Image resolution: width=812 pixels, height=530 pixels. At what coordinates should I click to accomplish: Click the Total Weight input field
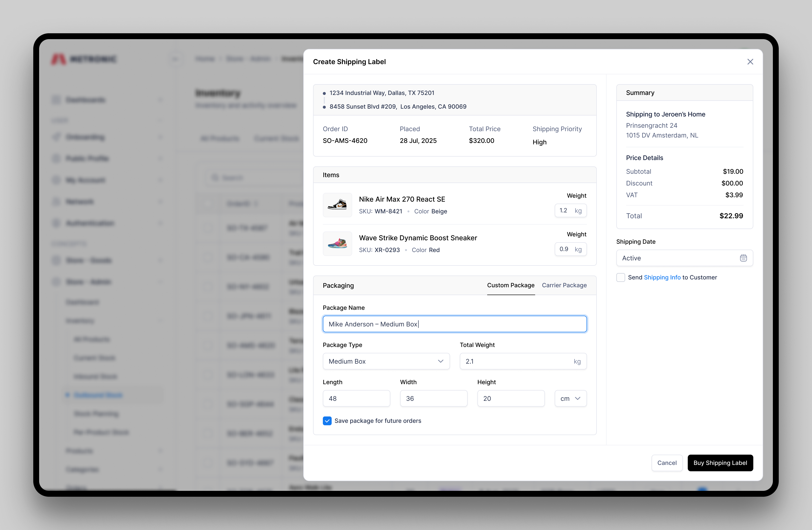tap(523, 361)
